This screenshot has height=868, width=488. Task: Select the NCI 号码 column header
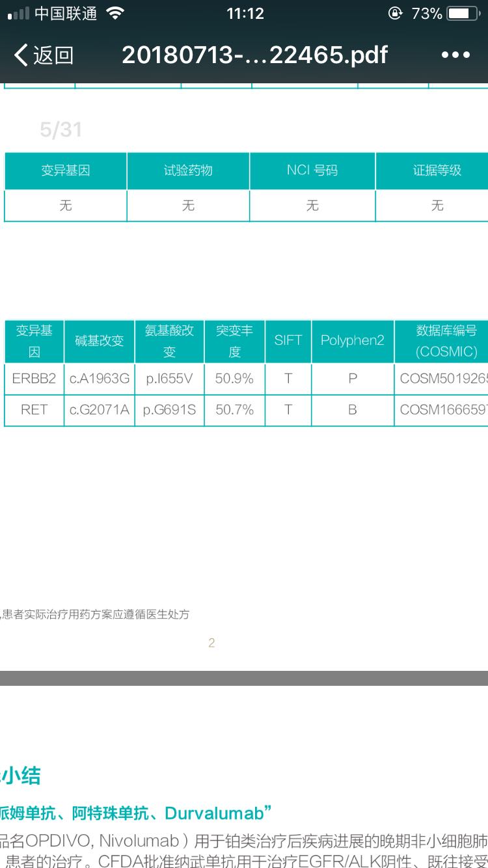312,170
